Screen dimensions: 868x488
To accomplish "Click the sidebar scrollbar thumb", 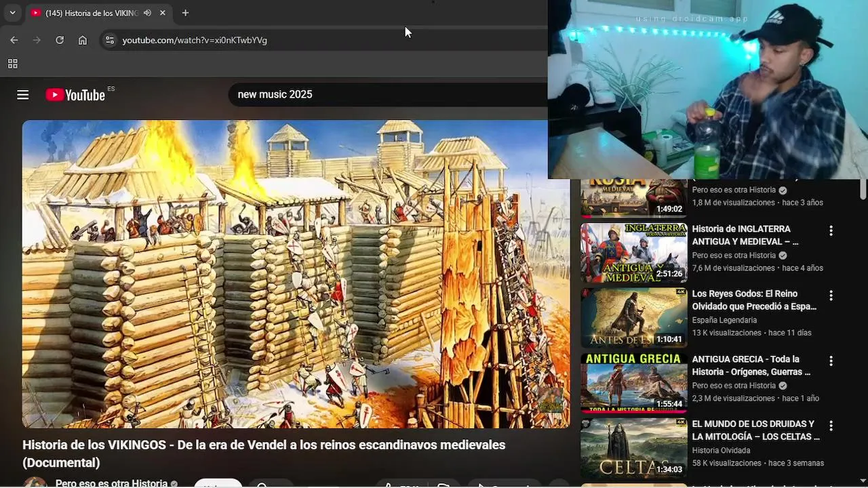I will pos(863,190).
